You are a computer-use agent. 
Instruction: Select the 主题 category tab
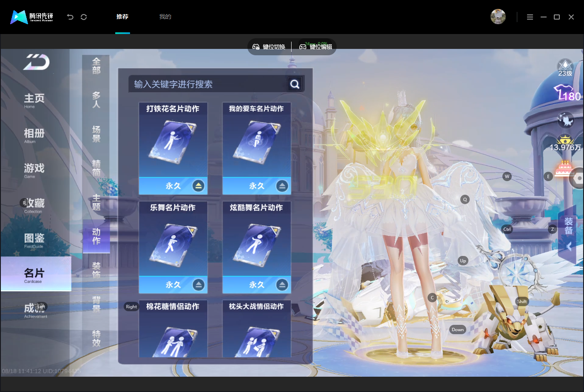point(96,202)
